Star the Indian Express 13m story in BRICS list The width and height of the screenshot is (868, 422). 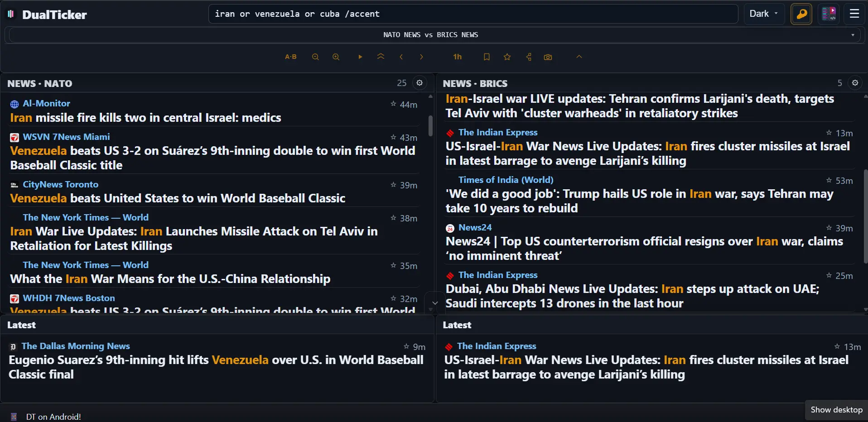(829, 132)
